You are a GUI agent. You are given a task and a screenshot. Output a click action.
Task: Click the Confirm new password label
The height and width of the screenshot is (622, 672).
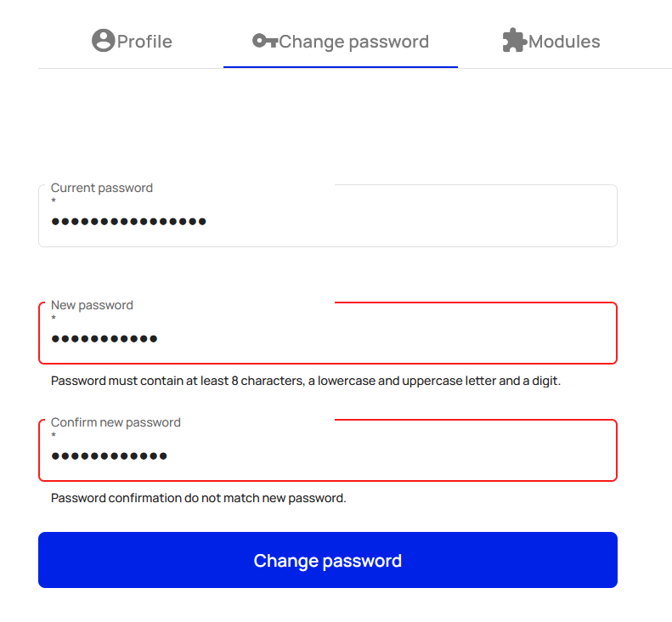(x=116, y=422)
